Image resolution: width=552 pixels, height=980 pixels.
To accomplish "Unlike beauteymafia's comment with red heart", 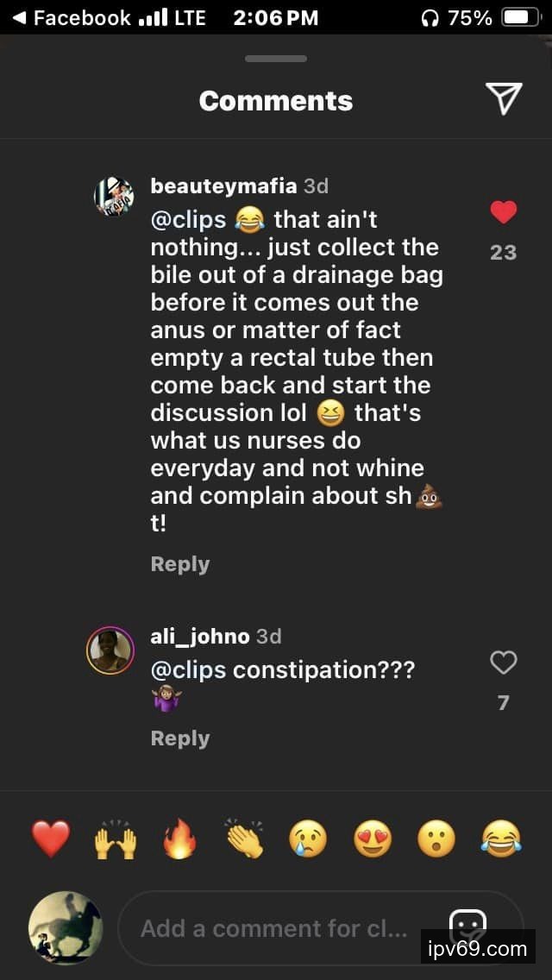I will (x=504, y=212).
